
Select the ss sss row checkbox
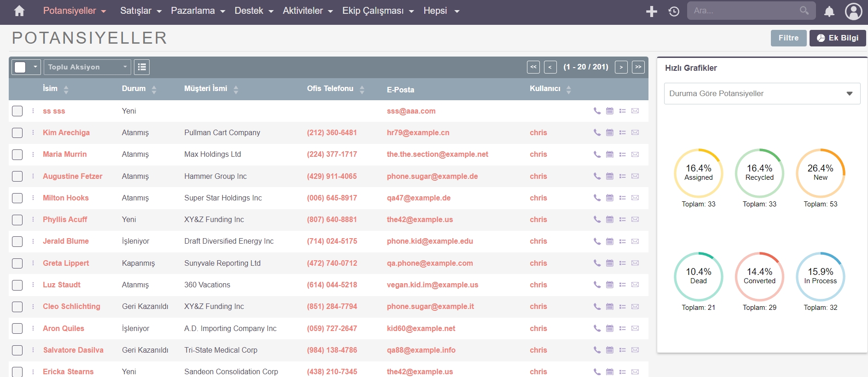(x=17, y=111)
